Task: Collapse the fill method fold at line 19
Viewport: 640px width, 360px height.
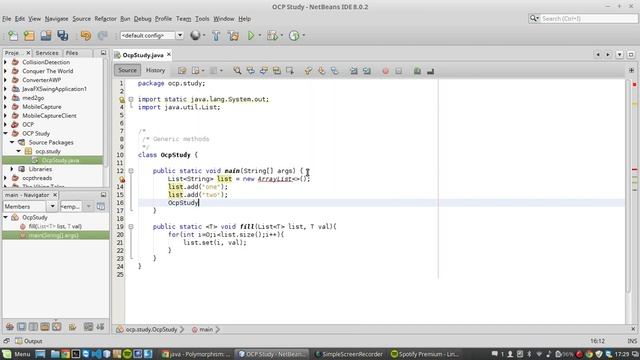Action: [131, 227]
